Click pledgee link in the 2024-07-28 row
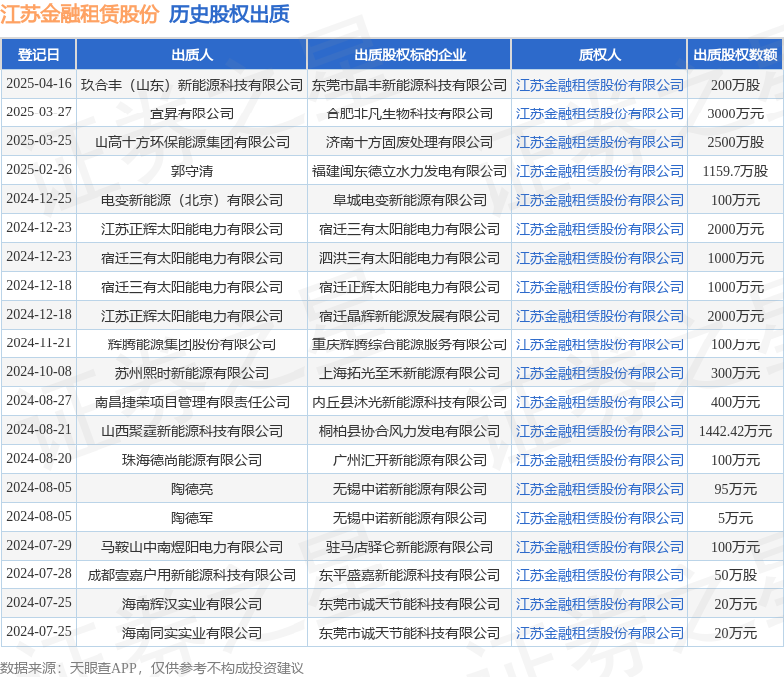Image resolution: width=784 pixels, height=677 pixels. click(x=600, y=575)
